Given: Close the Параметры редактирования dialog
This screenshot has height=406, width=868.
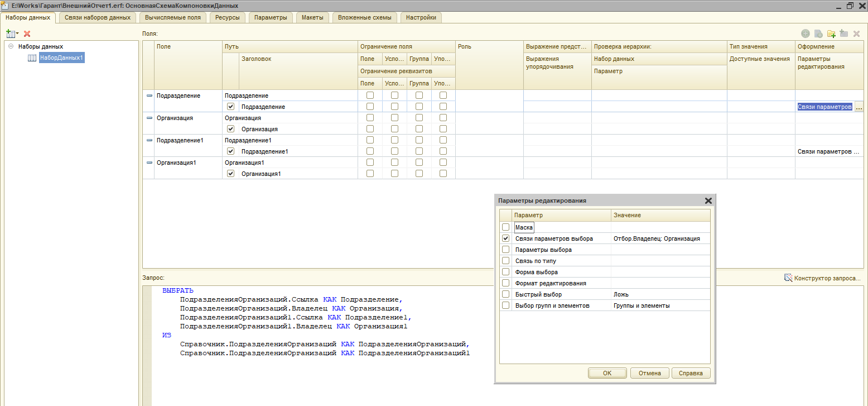Looking at the screenshot, I should tap(708, 200).
